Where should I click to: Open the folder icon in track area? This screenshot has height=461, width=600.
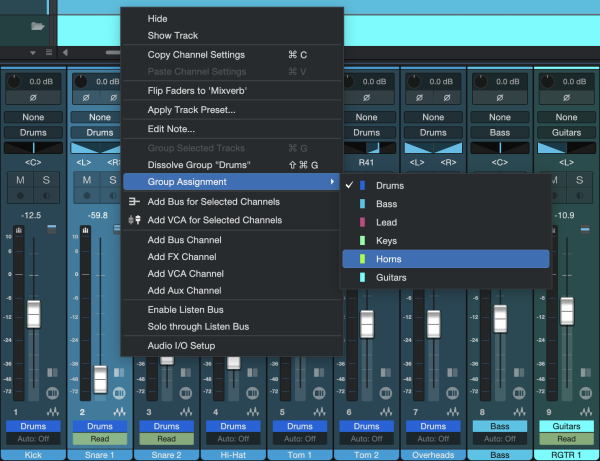pyautogui.click(x=38, y=26)
